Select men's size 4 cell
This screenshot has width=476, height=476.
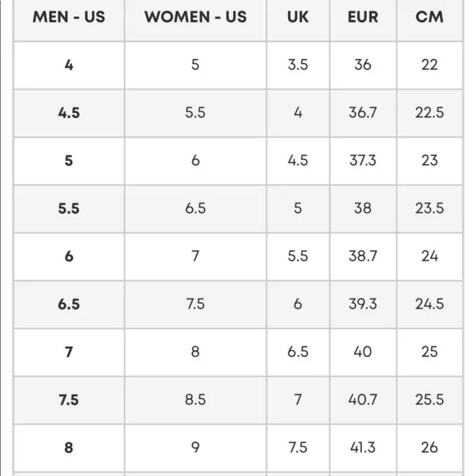coord(69,66)
